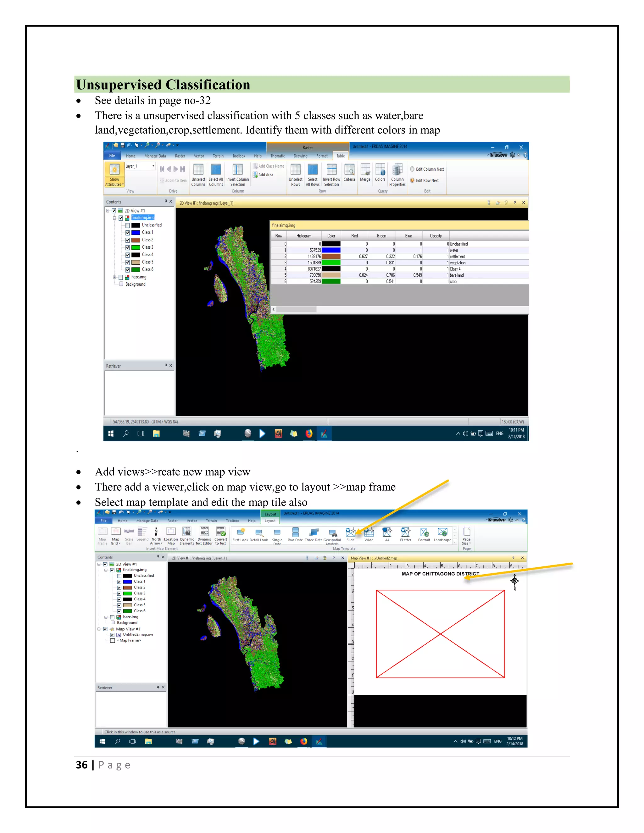Viewport: 644px width, 833px height.
Task: Click the Select All Rows icon
Action: (x=313, y=170)
